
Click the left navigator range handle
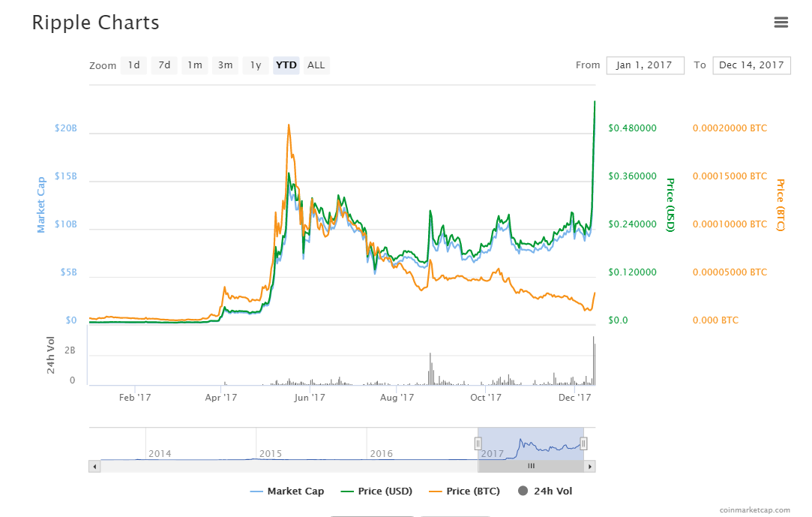478,443
